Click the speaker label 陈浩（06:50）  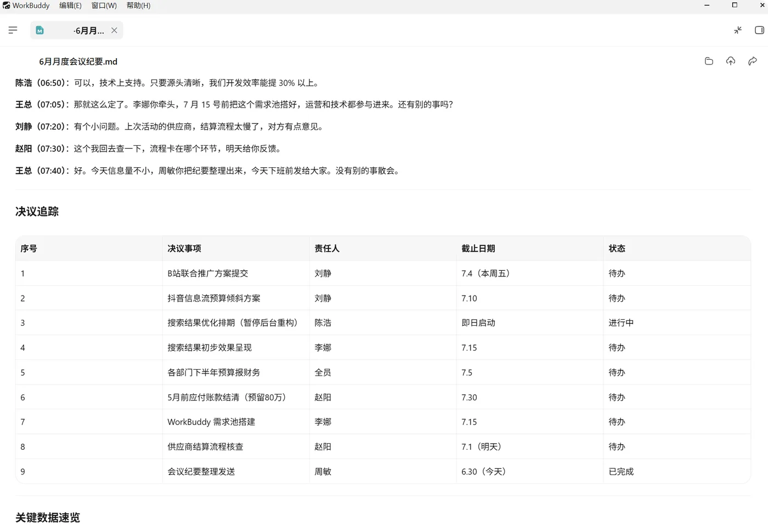(42, 83)
